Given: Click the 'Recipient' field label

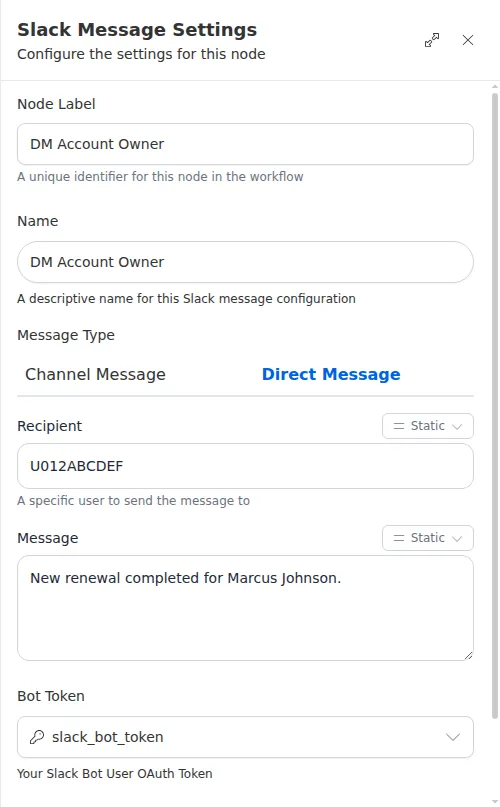Looking at the screenshot, I should pyautogui.click(x=49, y=426).
